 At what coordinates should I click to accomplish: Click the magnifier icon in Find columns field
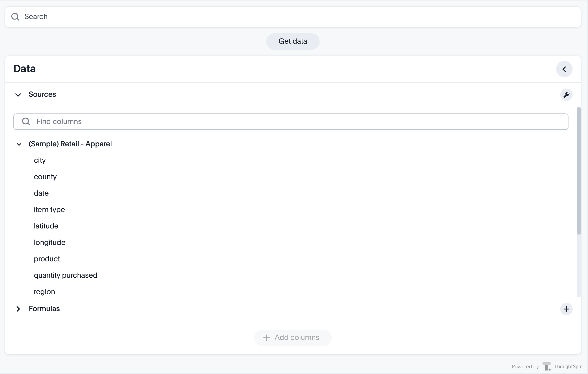(25, 121)
